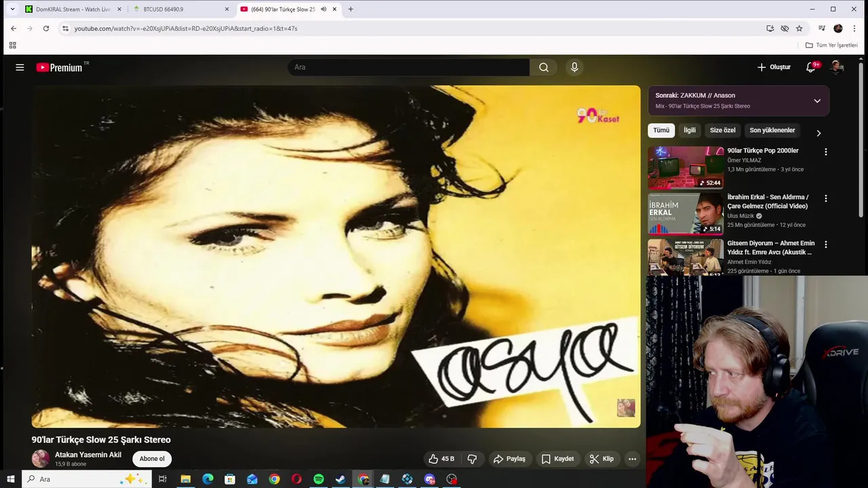Open File Explorer from the taskbar
The width and height of the screenshot is (868, 488).
185,479
